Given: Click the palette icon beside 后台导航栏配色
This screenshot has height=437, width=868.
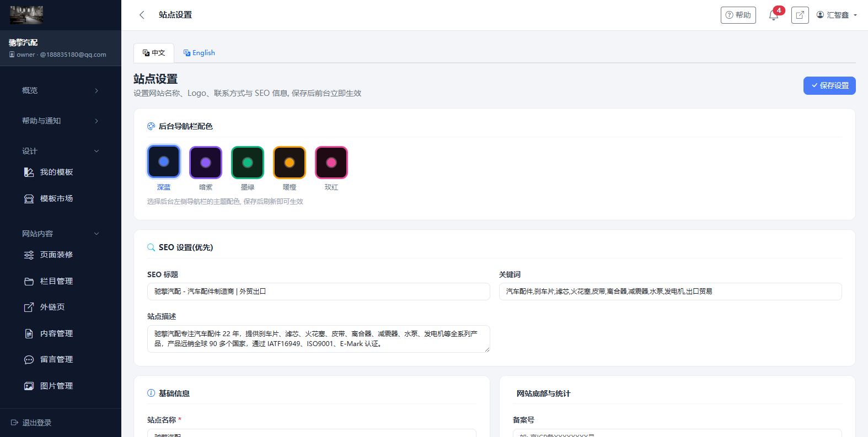Looking at the screenshot, I should coord(151,126).
